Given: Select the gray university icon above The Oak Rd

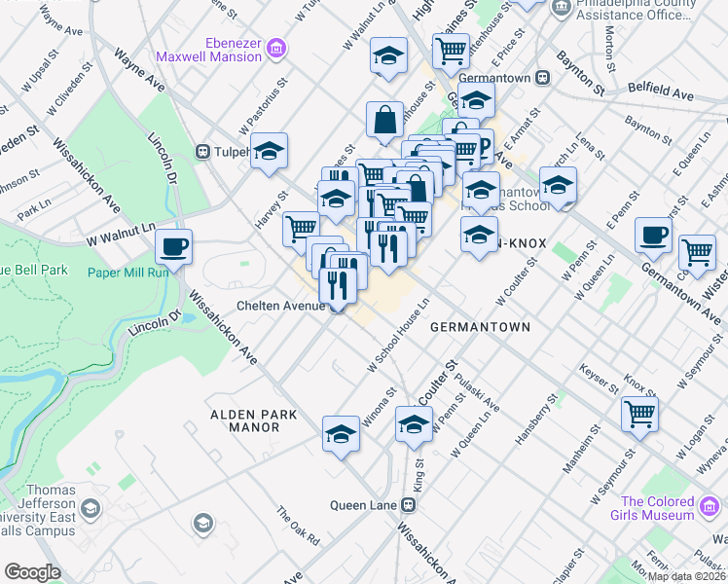Looking at the screenshot, I should [202, 524].
